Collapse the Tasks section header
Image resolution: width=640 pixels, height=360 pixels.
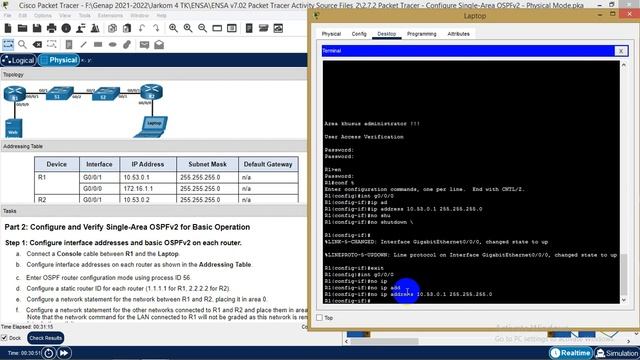click(x=153, y=211)
